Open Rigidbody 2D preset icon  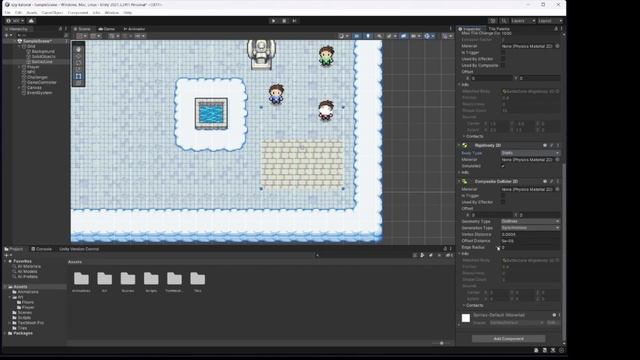tap(551, 145)
